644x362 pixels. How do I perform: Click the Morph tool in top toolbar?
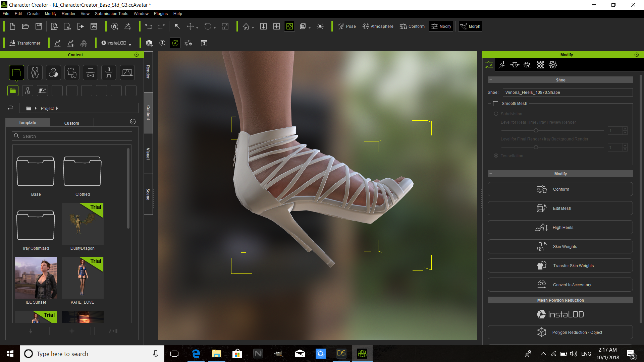(x=470, y=26)
